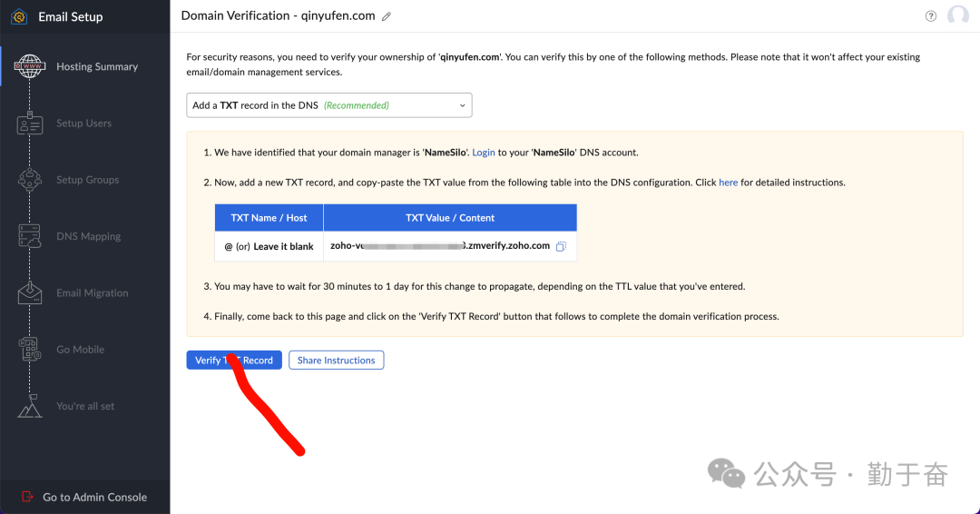Image resolution: width=980 pixels, height=514 pixels.
Task: Click the exit icon beside Go to Admin Console
Action: click(27, 497)
